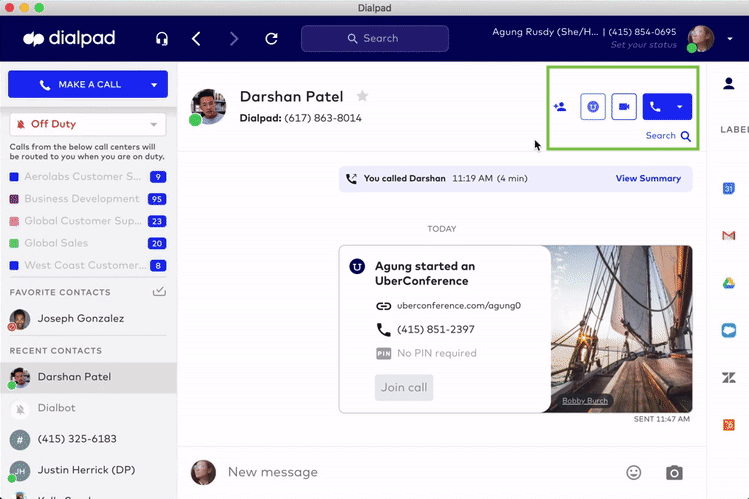Click 'Set your status' text
Viewport: 749px width, 499px height.
[643, 45]
